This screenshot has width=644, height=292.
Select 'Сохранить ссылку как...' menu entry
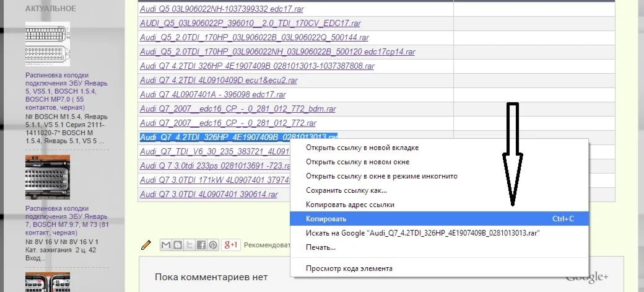click(439, 190)
